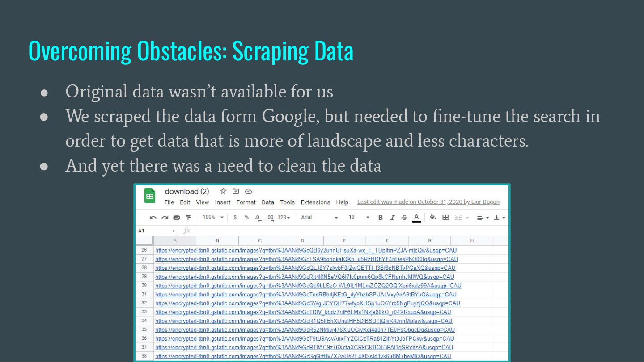Image resolution: width=644 pixels, height=362 pixels.
Task: Select the Paint format tool
Action: point(188,217)
